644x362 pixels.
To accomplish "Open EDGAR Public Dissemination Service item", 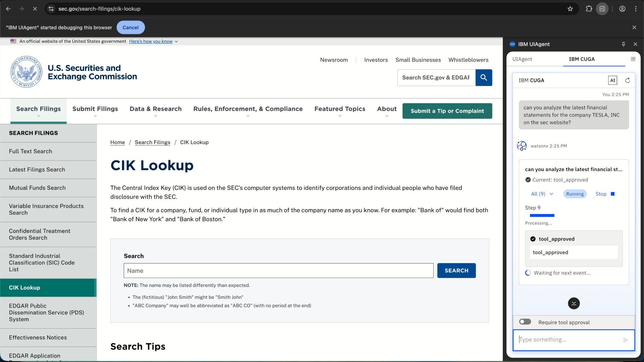I will click(48, 313).
